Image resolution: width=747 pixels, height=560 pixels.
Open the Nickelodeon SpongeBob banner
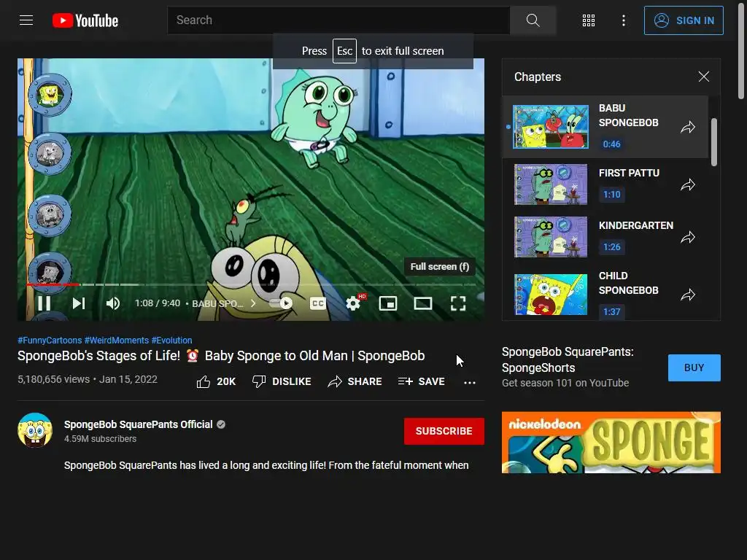[x=611, y=443]
